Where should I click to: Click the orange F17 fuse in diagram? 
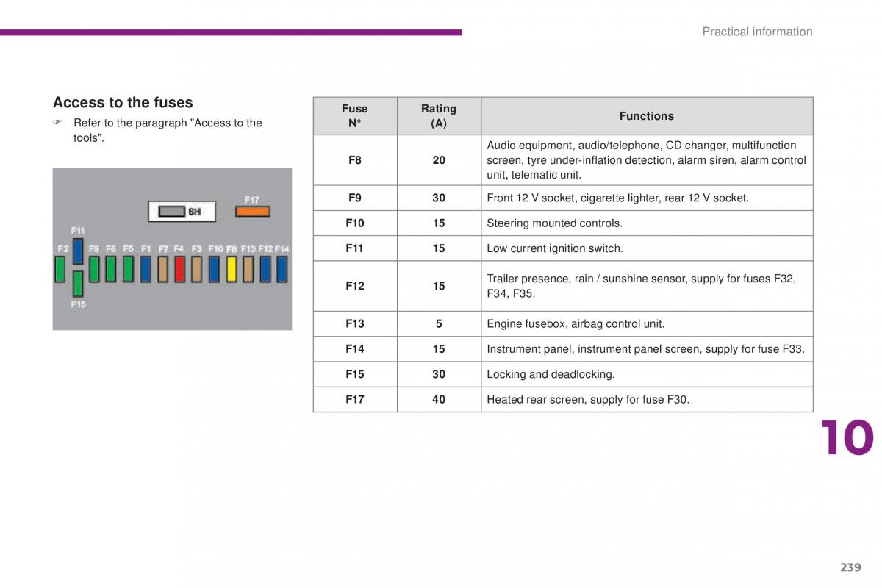(252, 212)
